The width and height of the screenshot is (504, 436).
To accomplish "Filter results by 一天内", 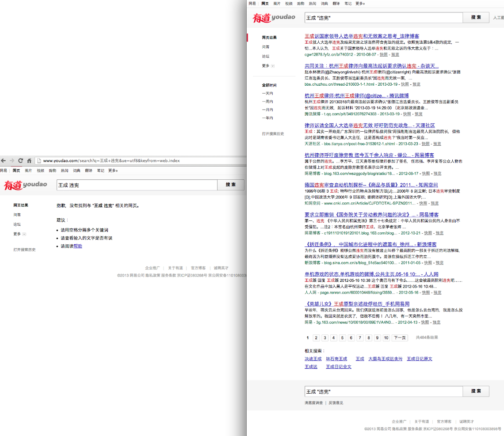I will pyautogui.click(x=267, y=94).
